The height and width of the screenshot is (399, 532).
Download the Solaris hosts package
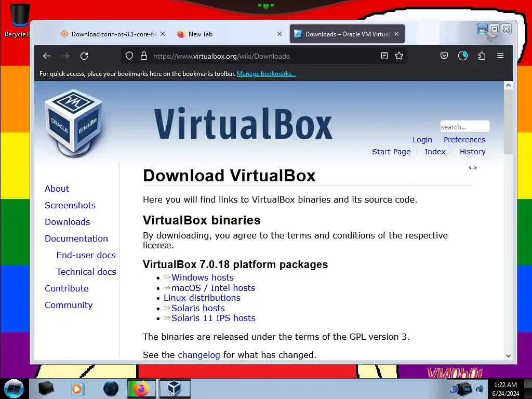click(198, 308)
